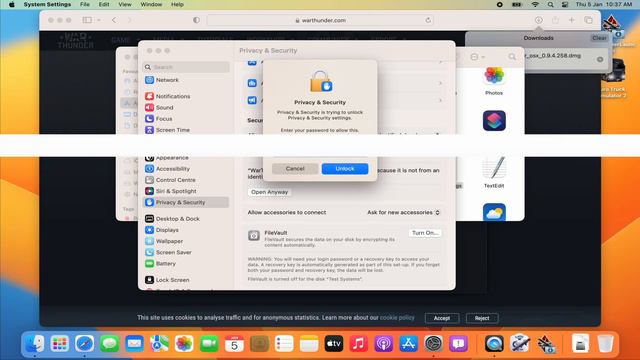640x360 pixels.
Task: Open a new Safari tab
Action: pos(571,20)
